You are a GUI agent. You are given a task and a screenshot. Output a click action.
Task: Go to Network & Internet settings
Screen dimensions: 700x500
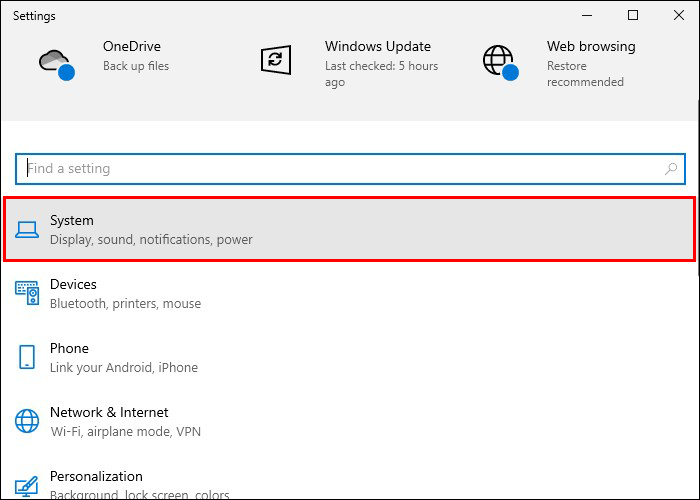coord(109,413)
